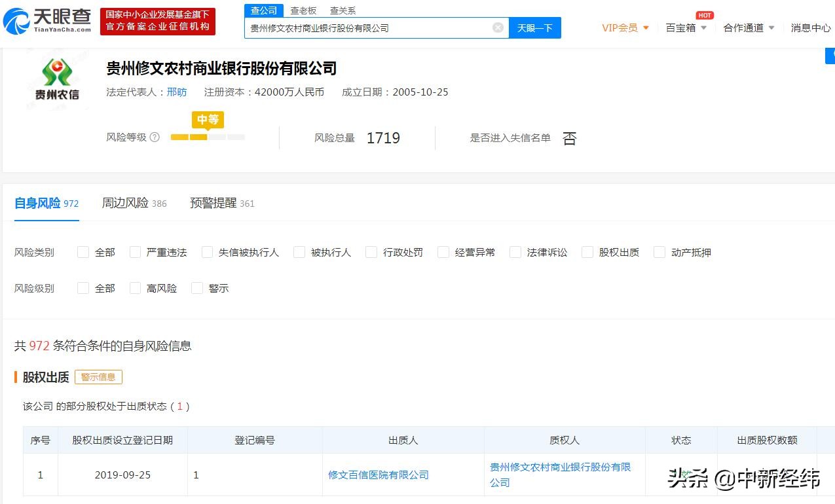835x504 pixels.
Task: Click the risk level help question icon
Action: coord(155,137)
